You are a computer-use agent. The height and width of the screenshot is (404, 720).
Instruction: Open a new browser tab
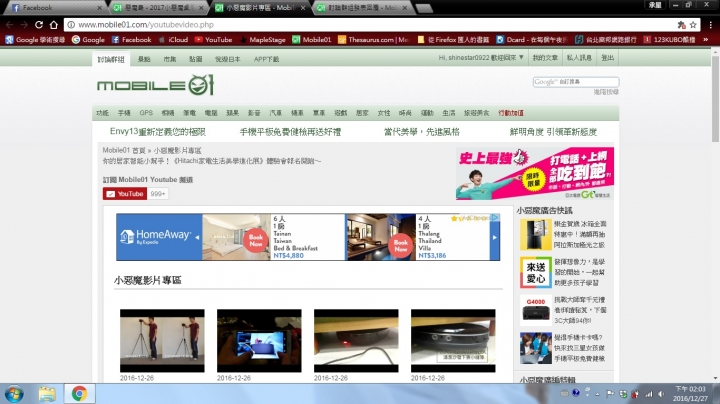tap(423, 8)
